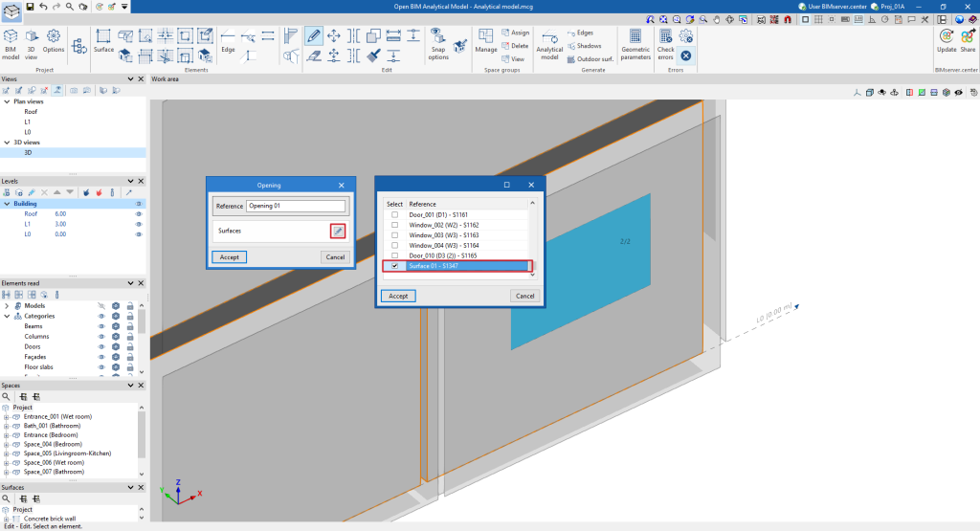Run Check errors
The image size is (980, 531).
click(x=666, y=44)
